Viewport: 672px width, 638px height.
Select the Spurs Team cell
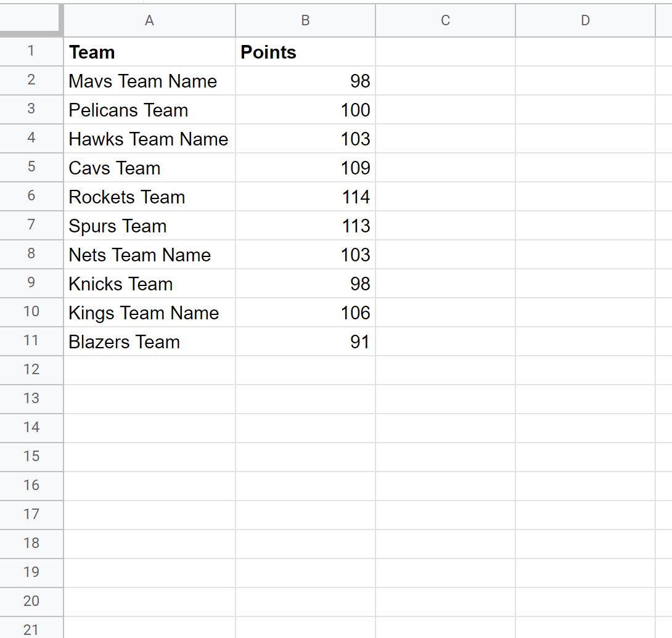pos(149,226)
